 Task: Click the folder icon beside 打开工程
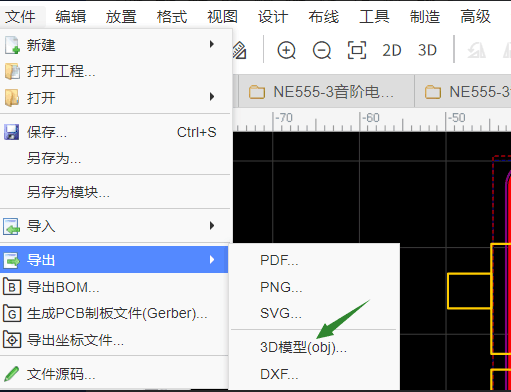(x=12, y=71)
